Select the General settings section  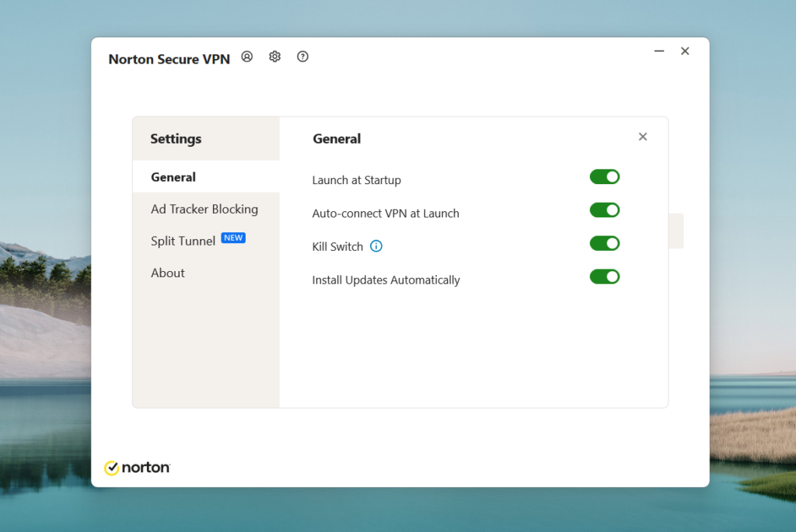tap(173, 176)
